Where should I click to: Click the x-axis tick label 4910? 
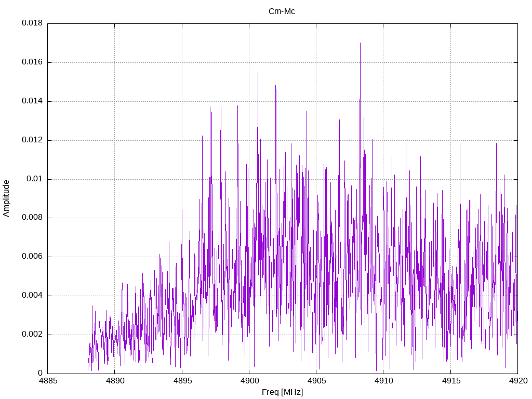384,381
